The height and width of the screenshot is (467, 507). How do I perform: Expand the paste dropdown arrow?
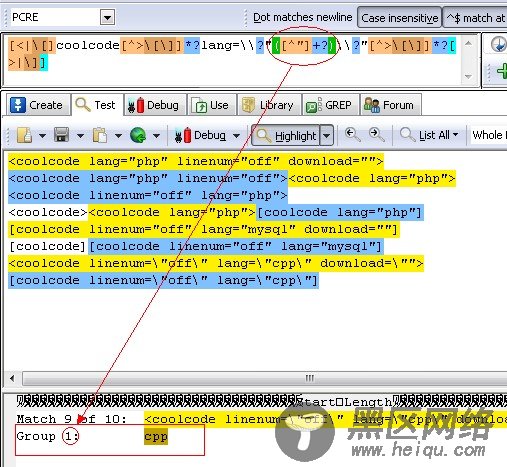[x=118, y=136]
